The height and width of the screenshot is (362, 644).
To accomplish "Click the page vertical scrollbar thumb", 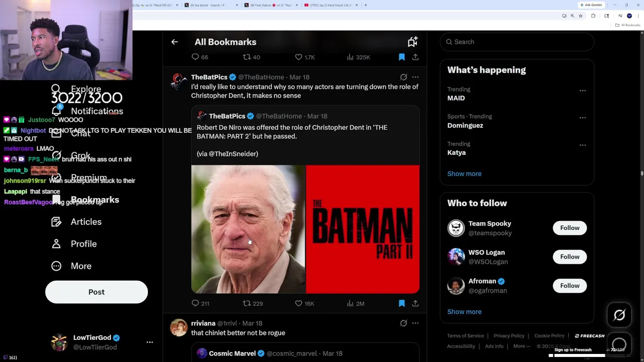I will [x=641, y=173].
